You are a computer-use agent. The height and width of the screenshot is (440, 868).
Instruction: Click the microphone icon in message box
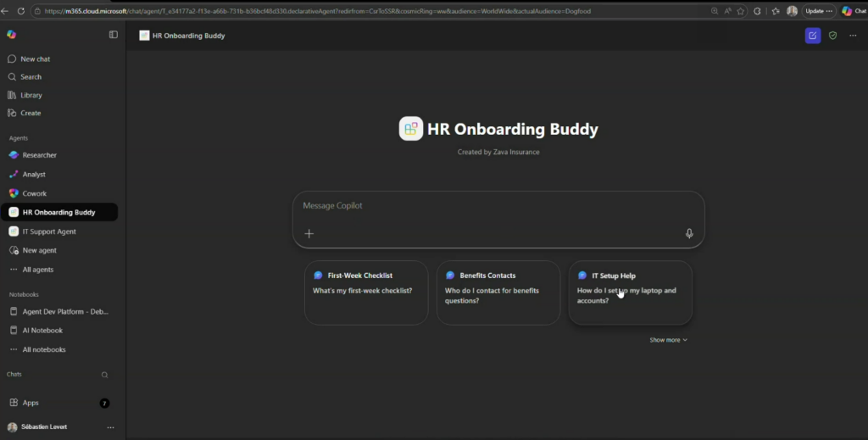[689, 234]
